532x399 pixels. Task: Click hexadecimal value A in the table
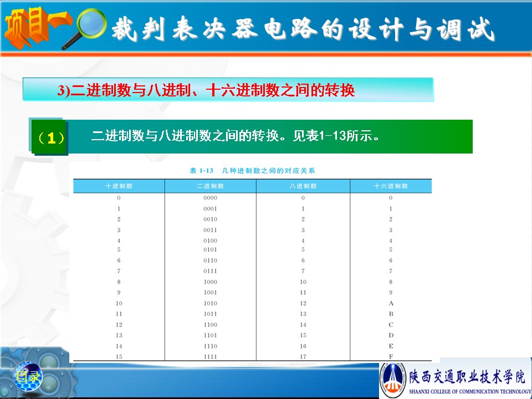[x=391, y=303]
